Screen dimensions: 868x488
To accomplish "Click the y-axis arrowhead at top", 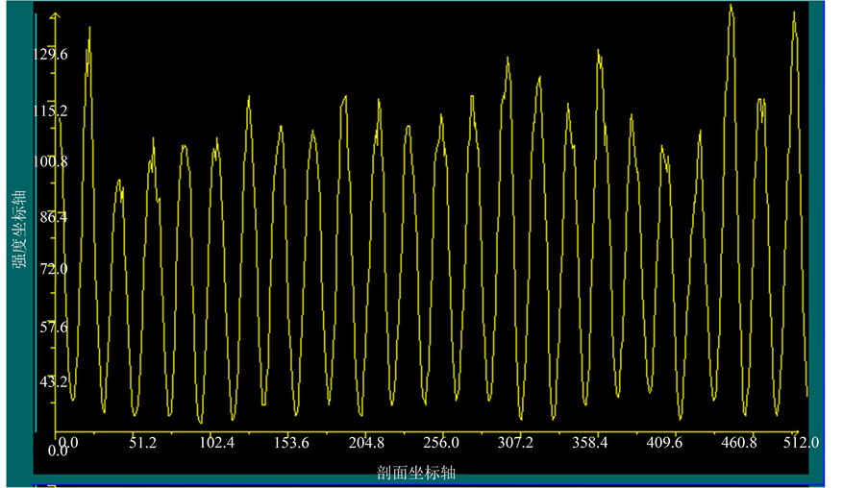I will (56, 16).
